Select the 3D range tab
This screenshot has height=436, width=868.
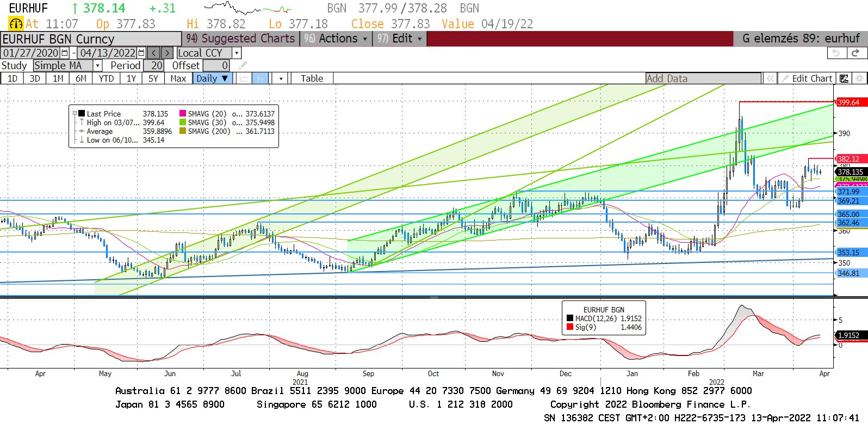tap(35, 78)
